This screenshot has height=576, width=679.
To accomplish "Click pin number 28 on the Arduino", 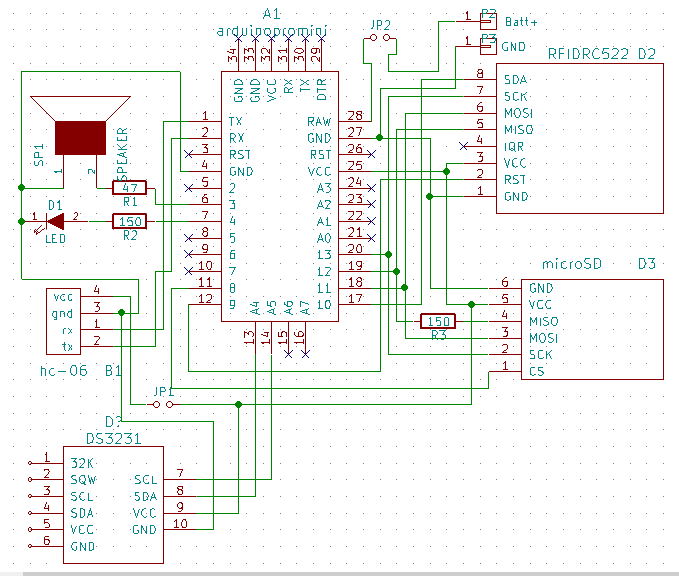I will (355, 115).
